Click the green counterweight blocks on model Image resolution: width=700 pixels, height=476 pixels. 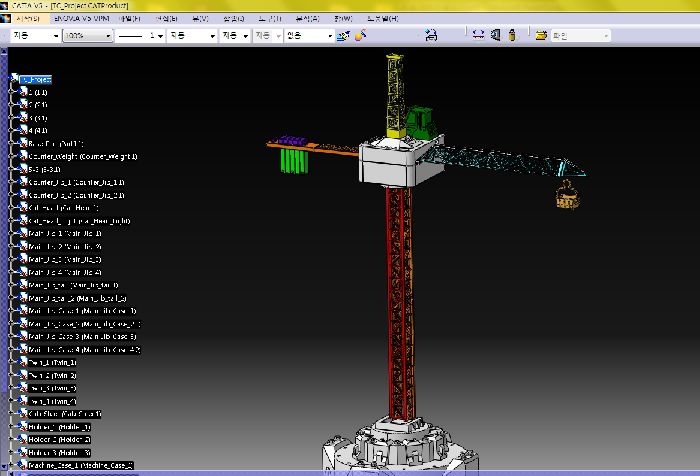293,160
